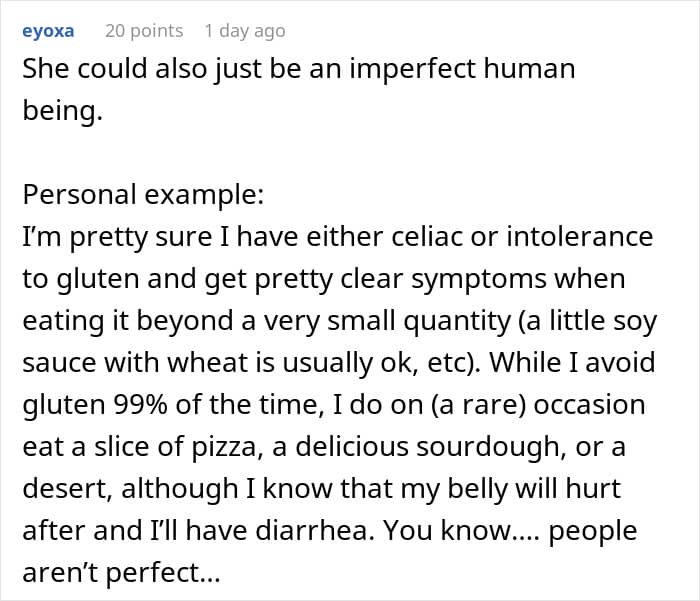
Task: Click the word 'being.' ending the first paragraph
Action: 62,111
